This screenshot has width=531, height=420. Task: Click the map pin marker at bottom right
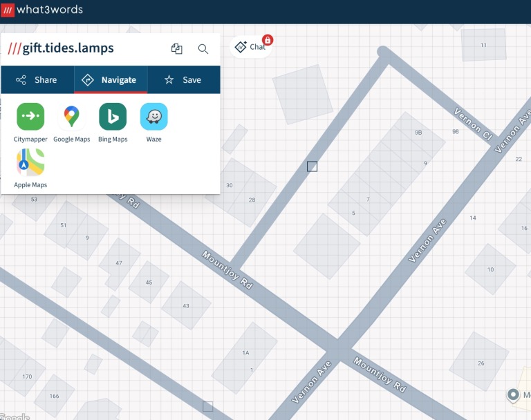tap(513, 395)
